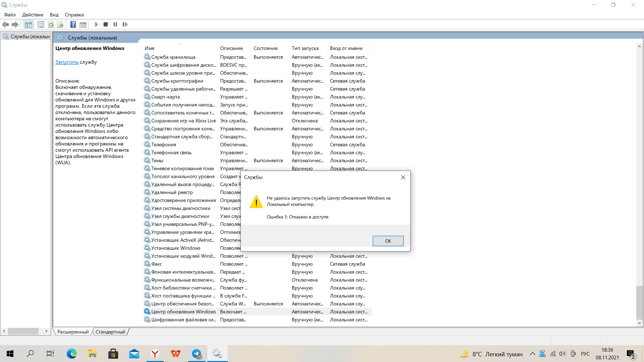644x362 pixels.
Task: Select Сохранение игр на Xbox Live service
Action: (x=257, y=121)
